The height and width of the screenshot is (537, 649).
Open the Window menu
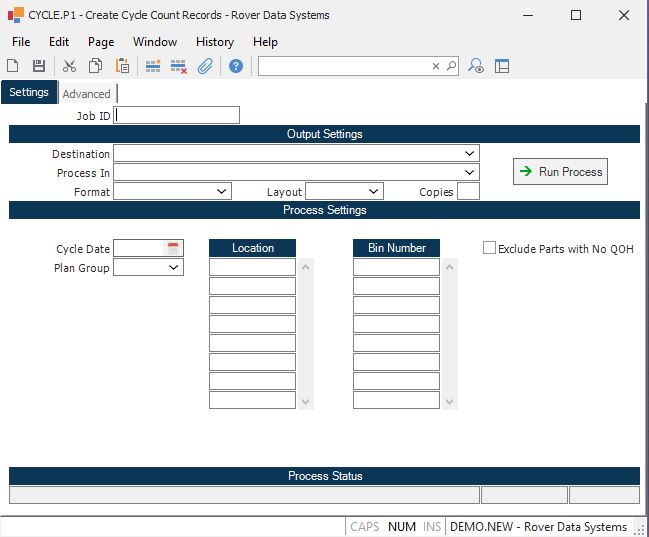[x=155, y=42]
